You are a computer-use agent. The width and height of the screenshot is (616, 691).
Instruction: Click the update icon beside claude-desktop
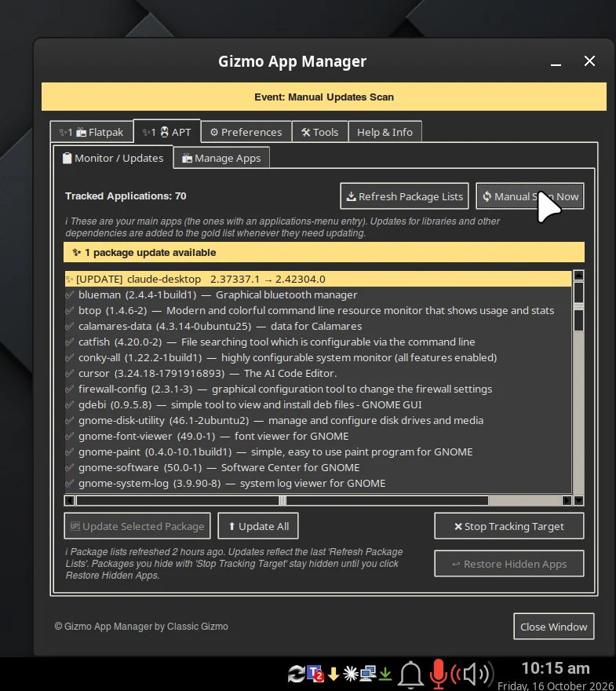(69, 279)
